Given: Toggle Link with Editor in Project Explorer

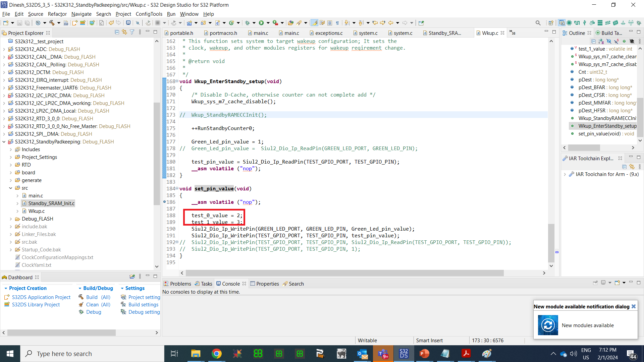Looking at the screenshot, I should [x=124, y=32].
